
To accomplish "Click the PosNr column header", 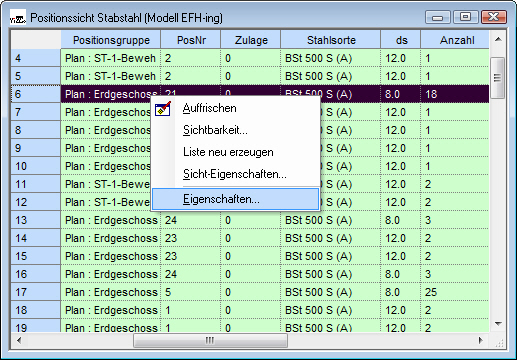I will tap(191, 40).
